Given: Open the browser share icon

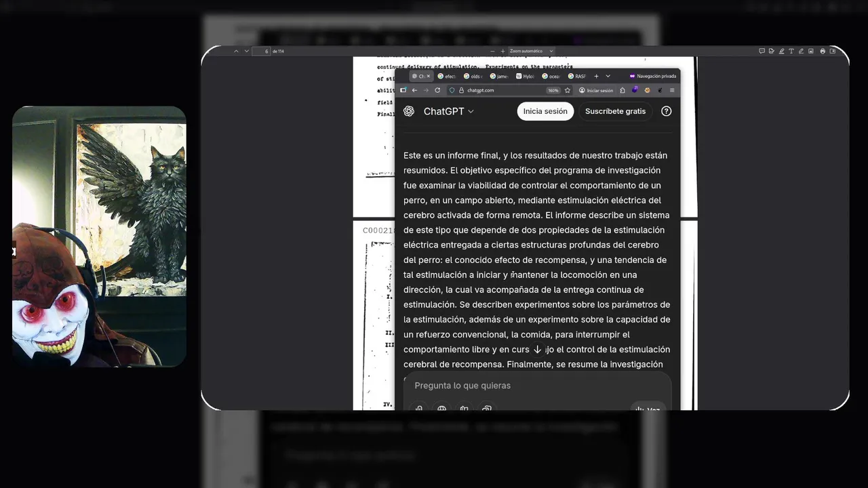Looking at the screenshot, I should click(623, 90).
